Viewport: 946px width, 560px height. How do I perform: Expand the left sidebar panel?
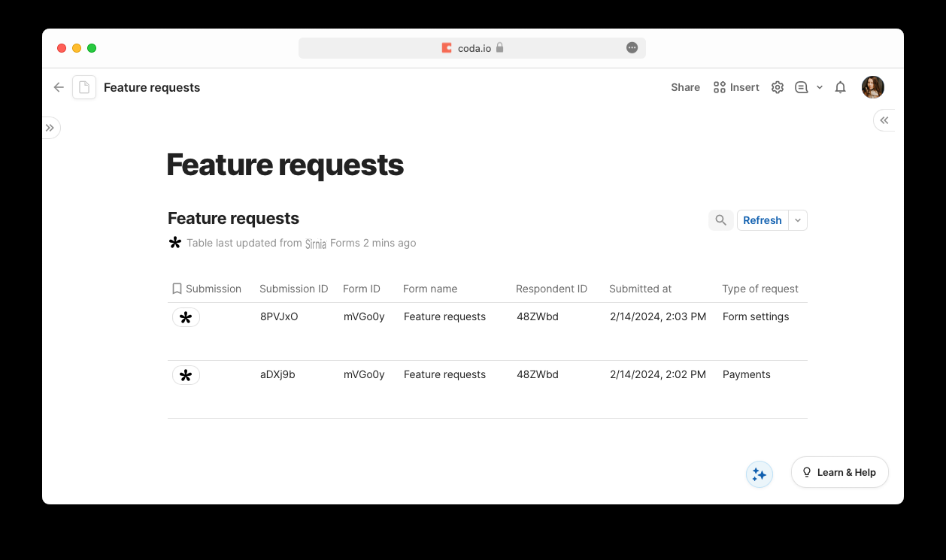click(50, 128)
